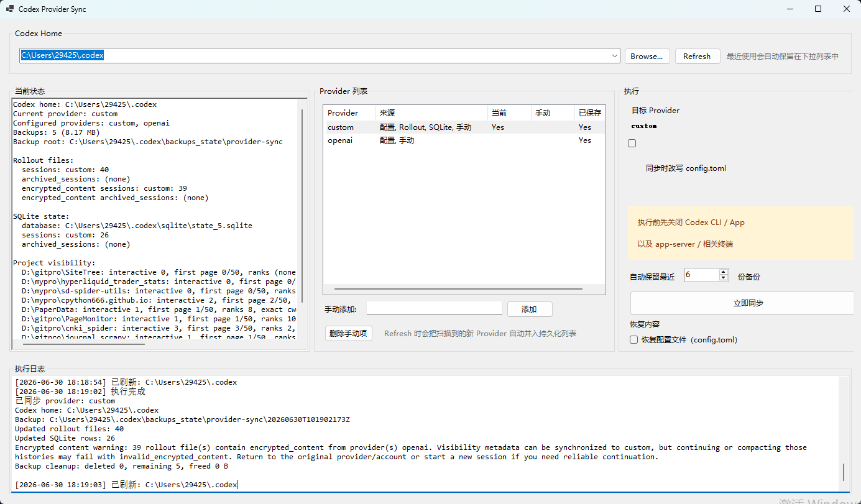The width and height of the screenshot is (861, 504).
Task: Click the 删除手动项 button
Action: coord(348,333)
